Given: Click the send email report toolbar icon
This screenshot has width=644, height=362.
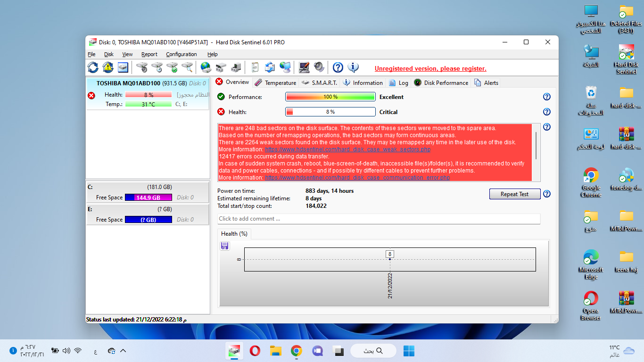Looking at the screenshot, I should (270, 67).
